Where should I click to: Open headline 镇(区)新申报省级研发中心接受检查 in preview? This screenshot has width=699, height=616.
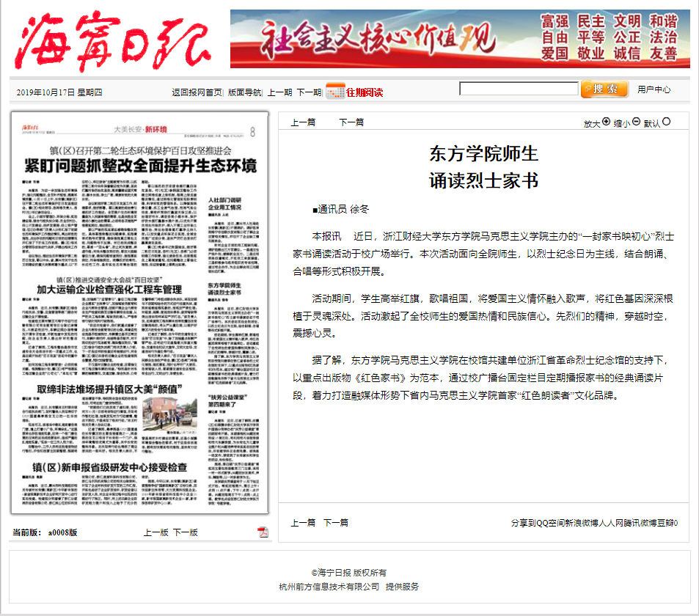click(109, 467)
